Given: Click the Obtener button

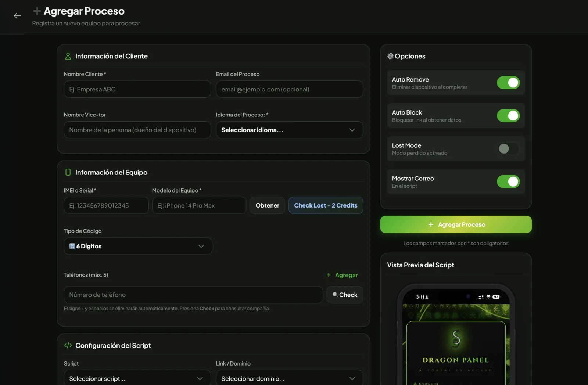Looking at the screenshot, I should (268, 205).
